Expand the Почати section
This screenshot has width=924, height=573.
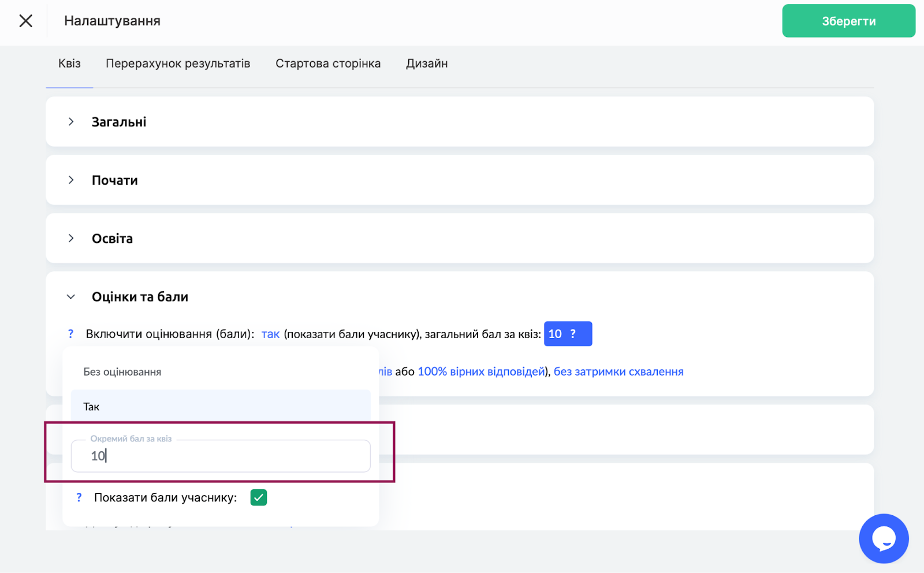[71, 180]
